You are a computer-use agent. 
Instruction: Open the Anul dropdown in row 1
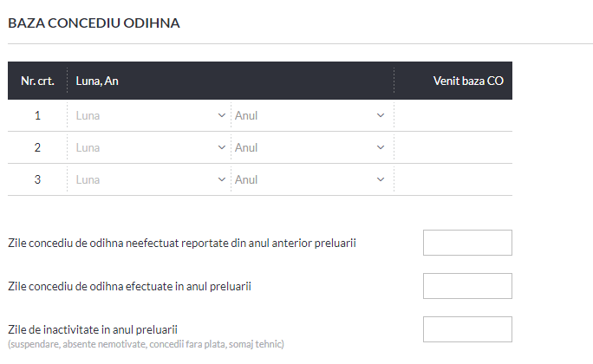pyautogui.click(x=310, y=115)
